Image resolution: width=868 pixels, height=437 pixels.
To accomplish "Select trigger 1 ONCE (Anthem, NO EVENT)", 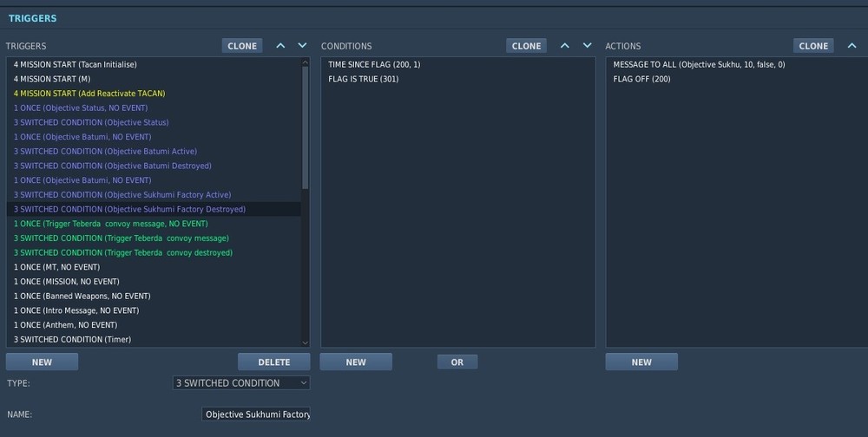I will pyautogui.click(x=154, y=324).
